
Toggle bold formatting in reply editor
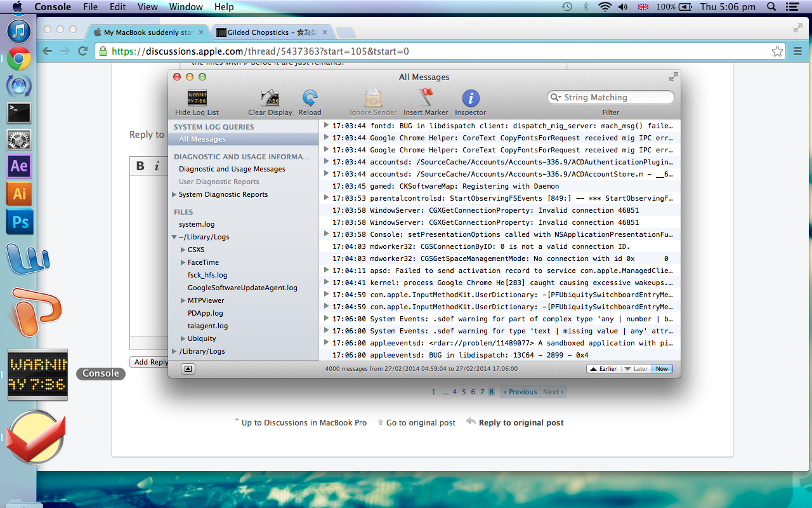tap(140, 166)
